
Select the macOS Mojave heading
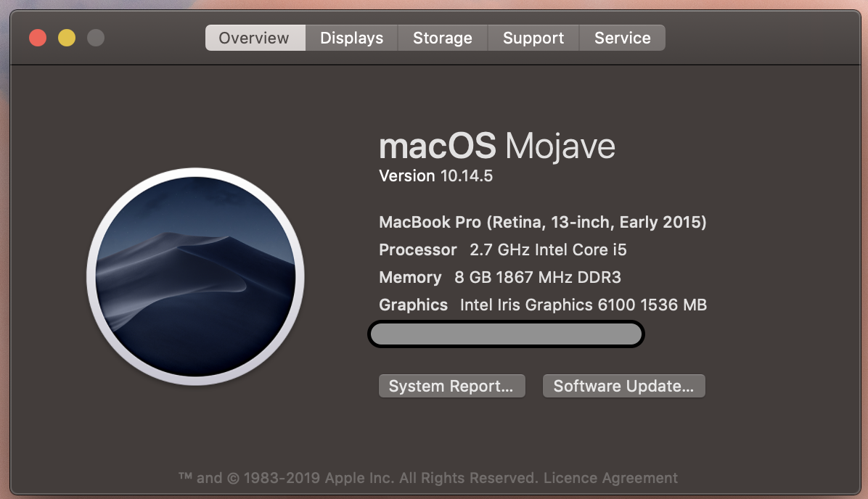pos(497,146)
